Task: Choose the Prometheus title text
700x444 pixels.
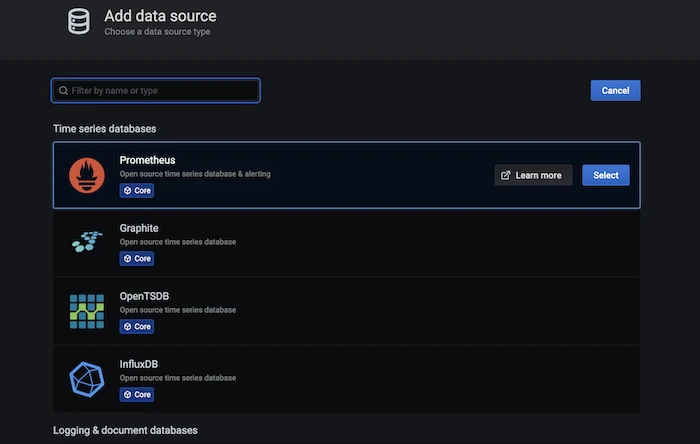Action: click(147, 160)
